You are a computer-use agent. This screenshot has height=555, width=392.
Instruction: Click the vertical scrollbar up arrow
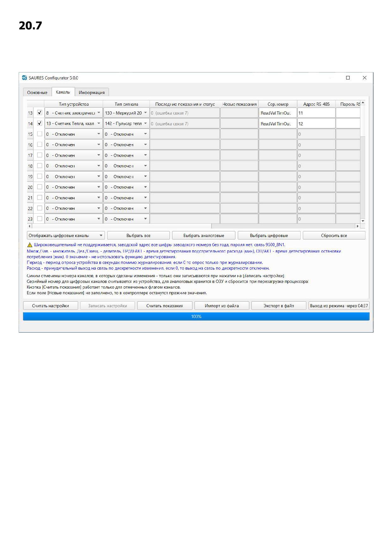(363, 103)
